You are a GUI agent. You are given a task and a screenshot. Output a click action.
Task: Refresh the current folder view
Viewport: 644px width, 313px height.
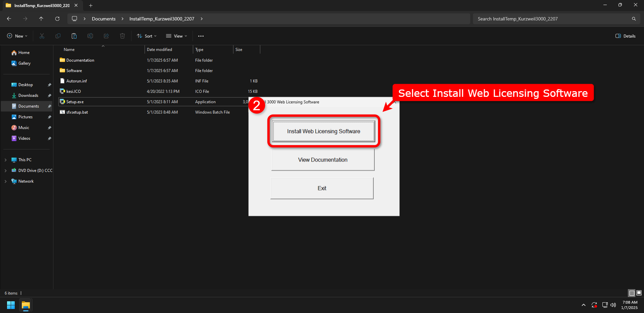coord(57,19)
